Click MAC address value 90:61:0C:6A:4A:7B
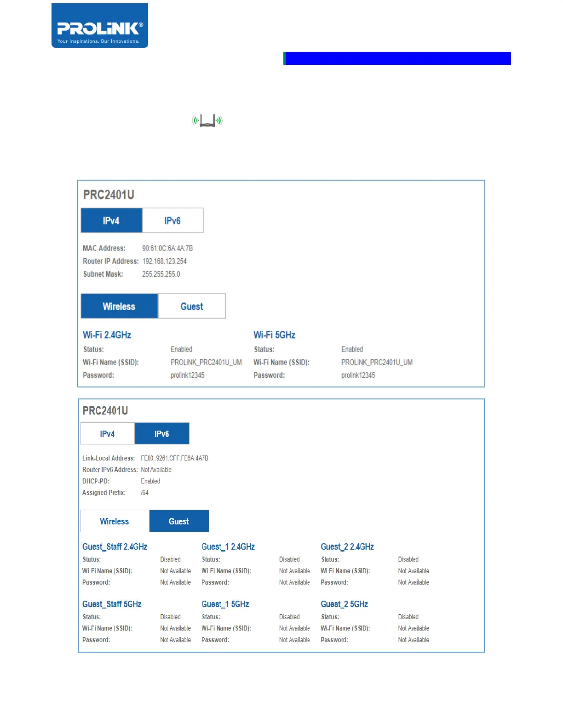Viewport: 563px width, 728px height. tap(167, 248)
